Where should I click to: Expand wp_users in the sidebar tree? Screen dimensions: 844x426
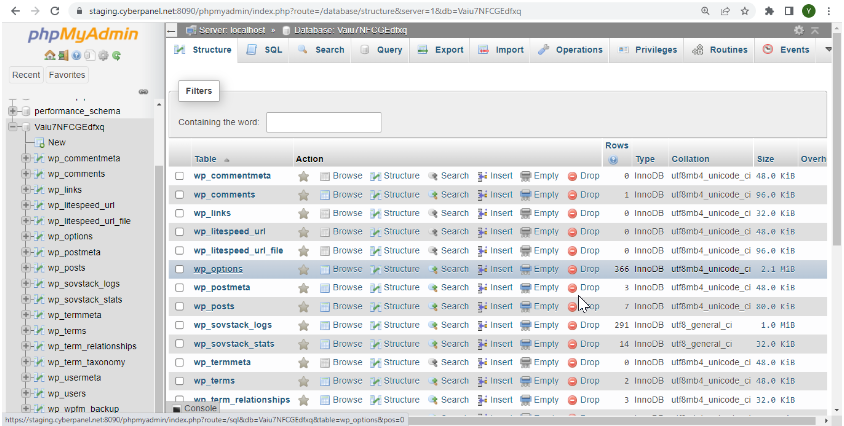coord(25,393)
